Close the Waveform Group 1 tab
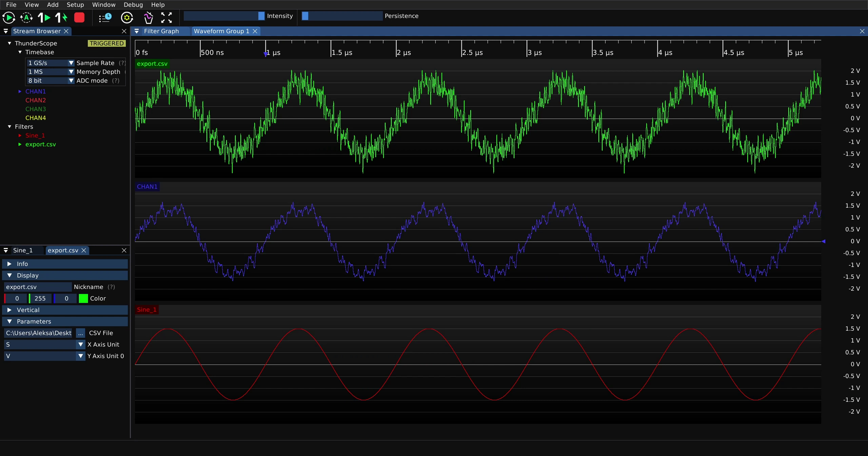Viewport: 868px width, 456px height. tap(255, 31)
